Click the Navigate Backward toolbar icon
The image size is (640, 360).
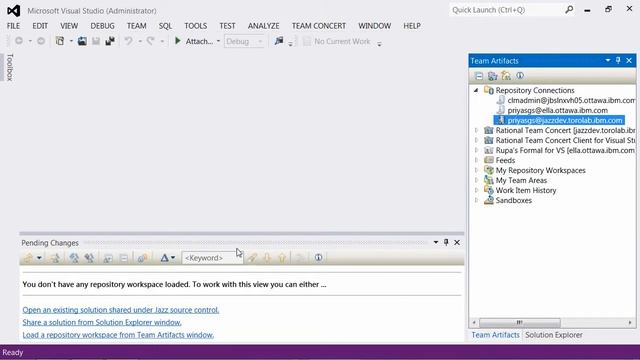coord(19,41)
